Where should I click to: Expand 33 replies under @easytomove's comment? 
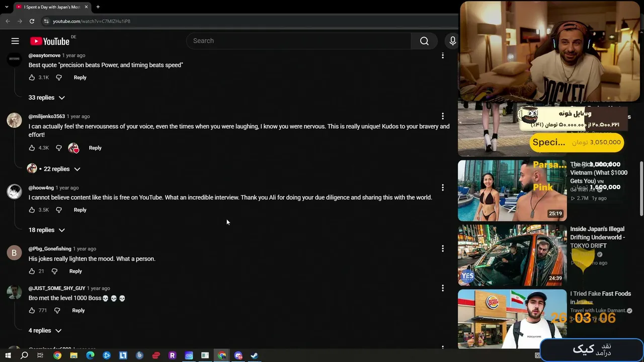tap(47, 98)
